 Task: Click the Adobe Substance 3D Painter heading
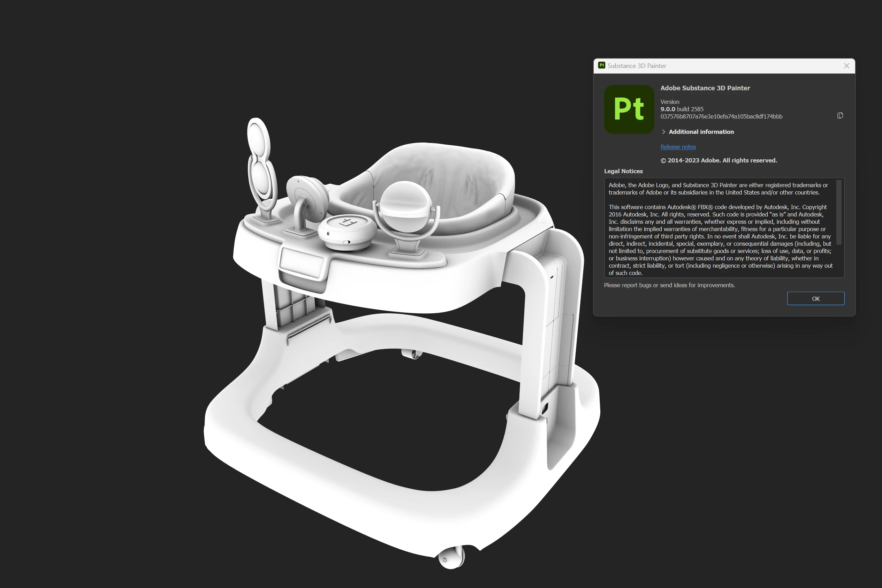pos(705,88)
